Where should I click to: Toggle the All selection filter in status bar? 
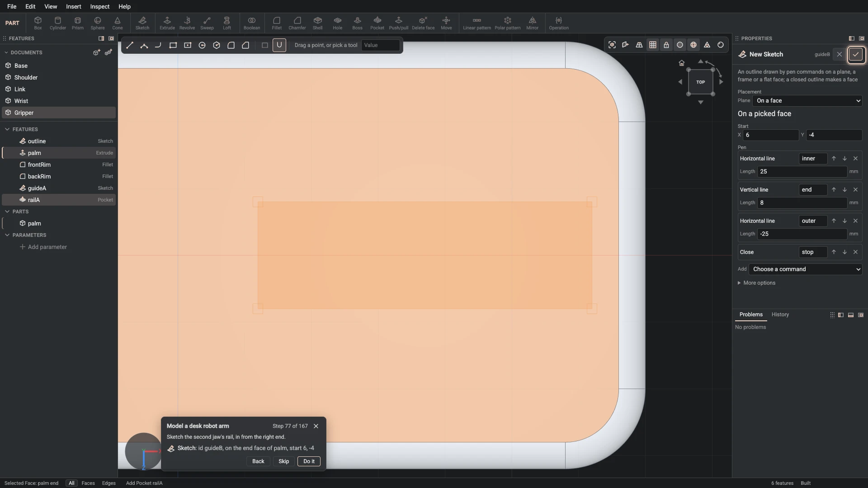pos(71,483)
